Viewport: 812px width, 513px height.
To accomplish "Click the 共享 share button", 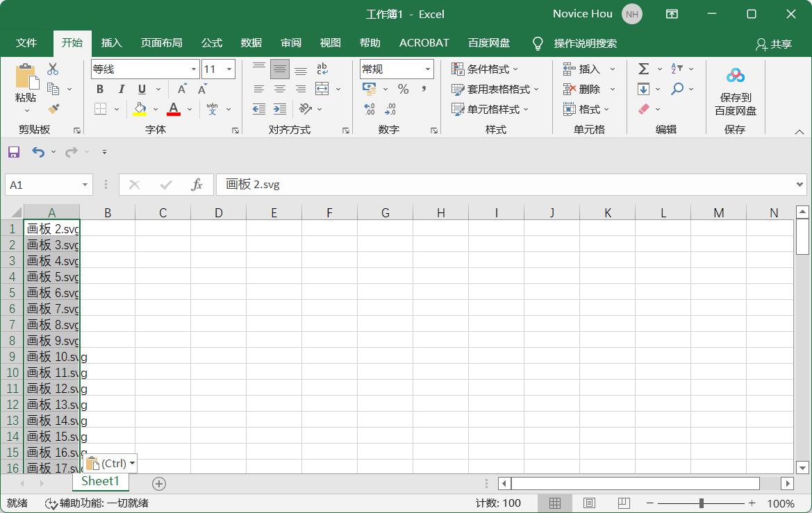I will pyautogui.click(x=774, y=44).
